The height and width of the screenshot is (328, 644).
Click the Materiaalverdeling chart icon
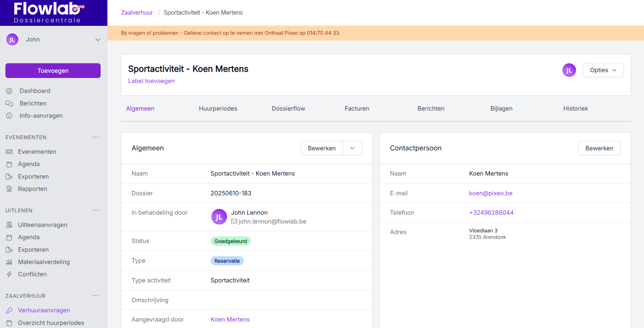pyautogui.click(x=9, y=262)
